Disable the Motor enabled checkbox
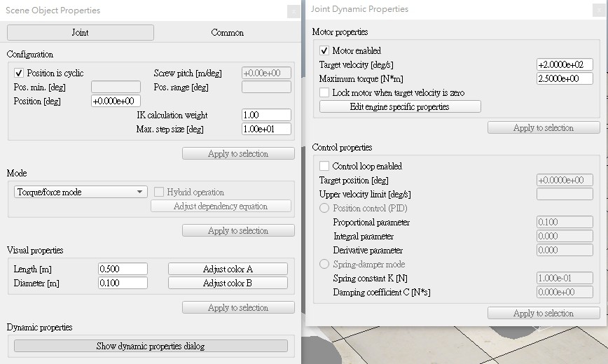The image size is (608, 364). (x=324, y=50)
